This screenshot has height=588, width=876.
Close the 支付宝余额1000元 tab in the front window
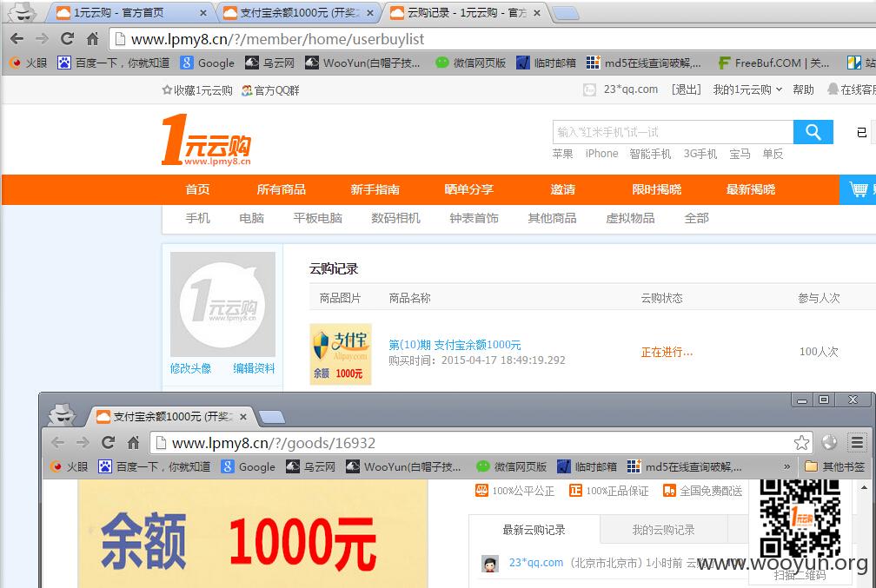(243, 417)
